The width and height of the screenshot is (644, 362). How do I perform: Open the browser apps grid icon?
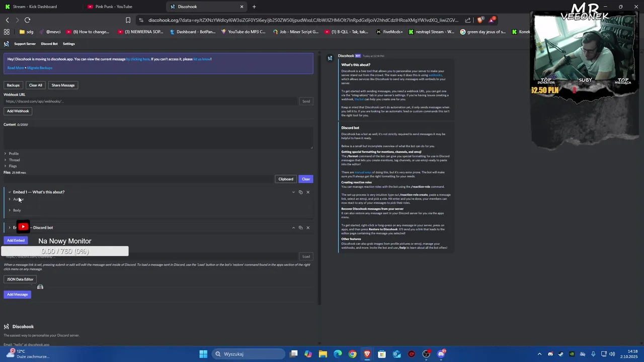pyautogui.click(x=7, y=32)
